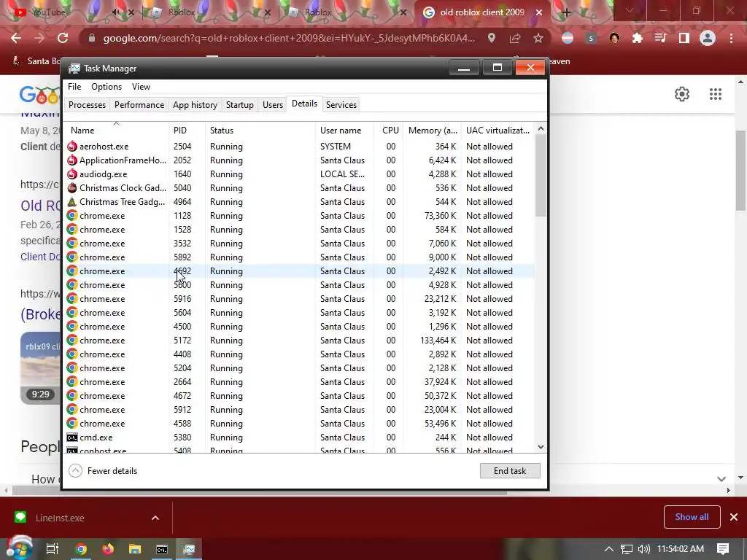Sort processes by Name column header
747x560 pixels.
pos(117,130)
